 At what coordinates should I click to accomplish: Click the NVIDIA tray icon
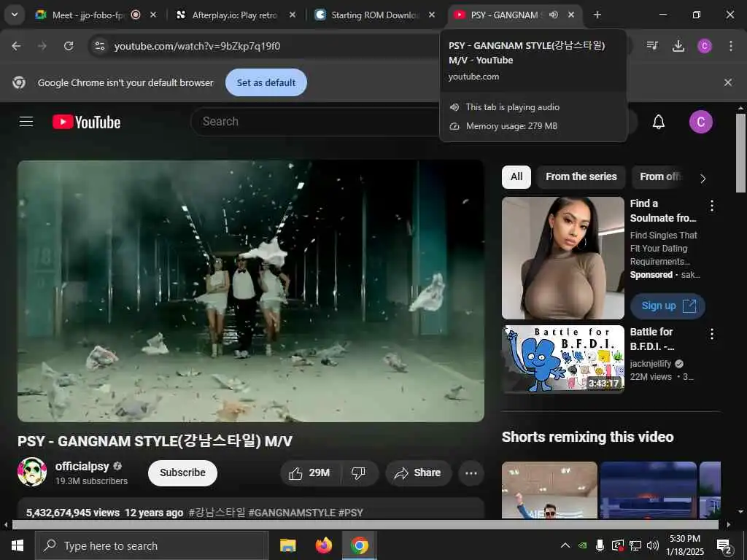583,545
